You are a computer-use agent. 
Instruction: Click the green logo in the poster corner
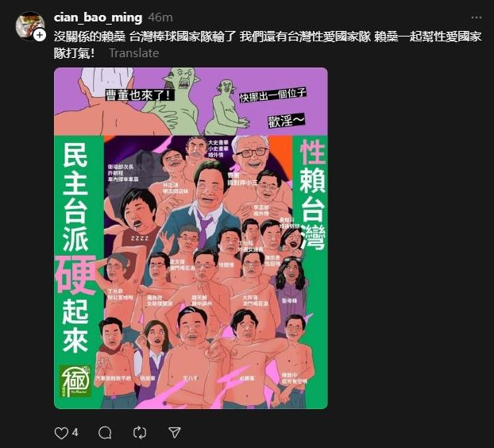[75, 381]
